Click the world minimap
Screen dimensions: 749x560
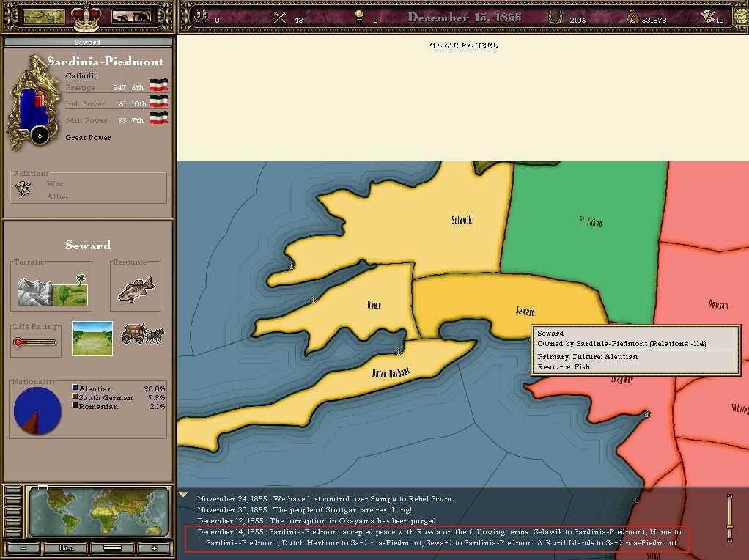pyautogui.click(x=97, y=511)
